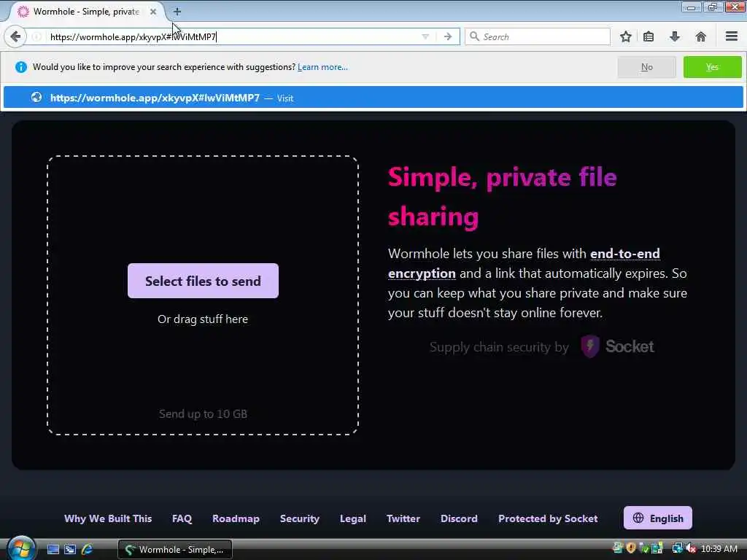This screenshot has width=747, height=560.
Task: Decline search suggestions with No button
Action: coord(646,67)
